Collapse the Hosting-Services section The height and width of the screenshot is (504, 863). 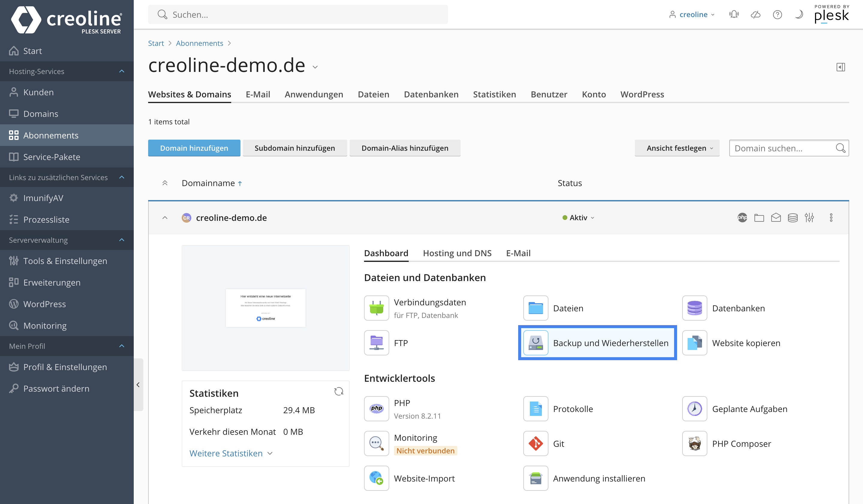[121, 71]
